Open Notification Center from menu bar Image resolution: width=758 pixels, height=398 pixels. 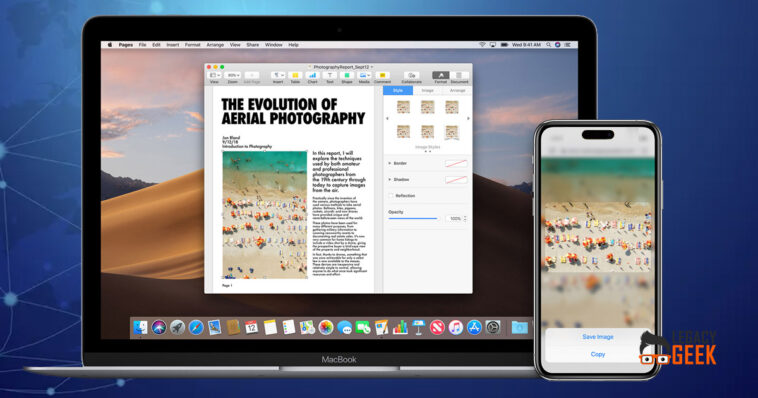[x=568, y=44]
